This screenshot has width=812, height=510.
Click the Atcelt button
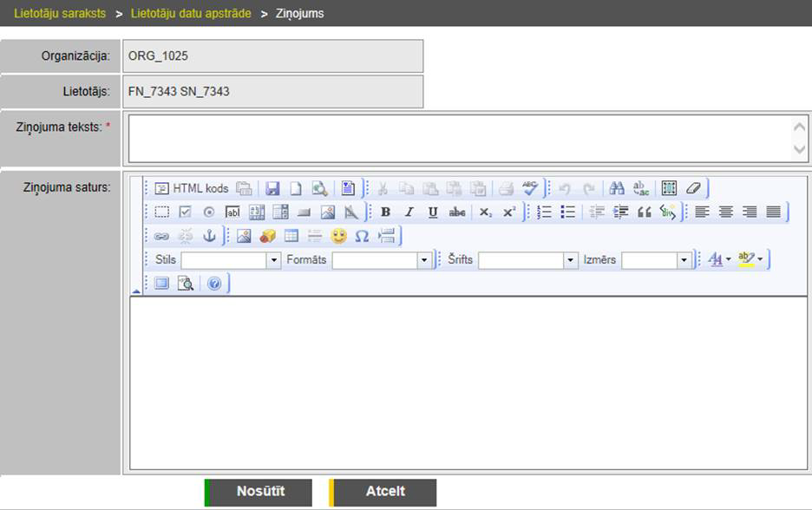click(x=384, y=492)
